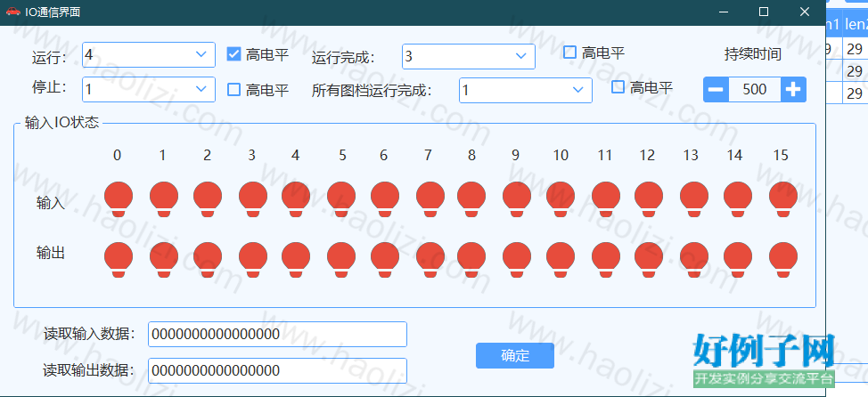Click the 运行: label
This screenshot has height=397, width=868.
[49, 58]
